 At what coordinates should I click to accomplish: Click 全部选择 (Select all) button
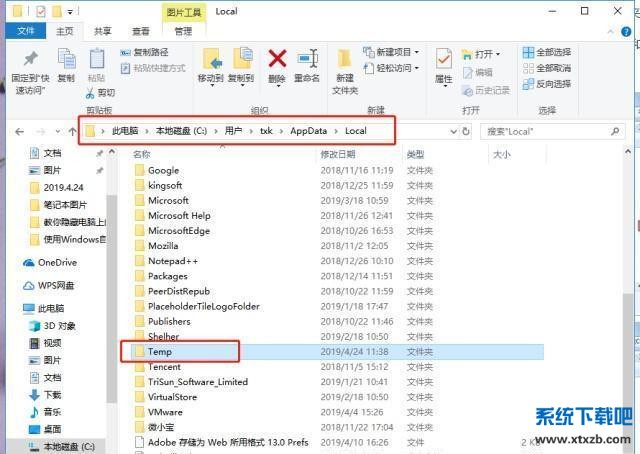pos(546,52)
